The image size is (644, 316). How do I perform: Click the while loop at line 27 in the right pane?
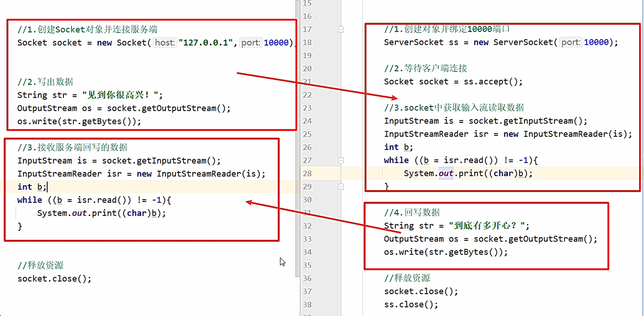(x=461, y=160)
